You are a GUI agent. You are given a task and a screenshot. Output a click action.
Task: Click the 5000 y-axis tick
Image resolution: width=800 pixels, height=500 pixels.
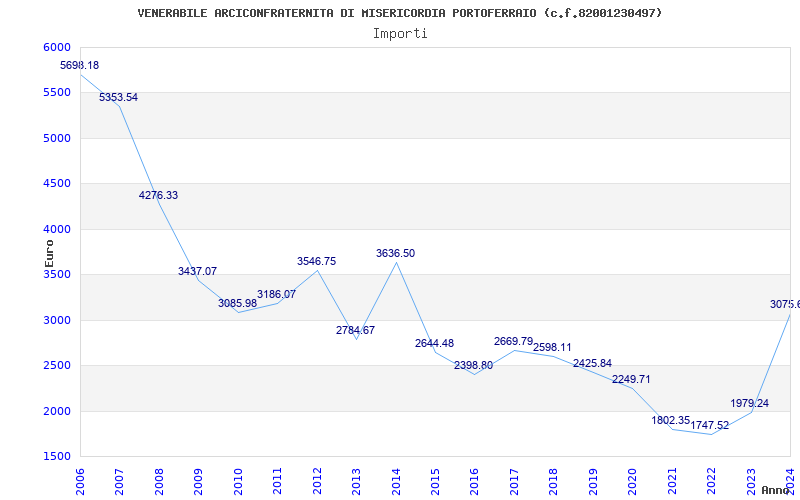57,138
